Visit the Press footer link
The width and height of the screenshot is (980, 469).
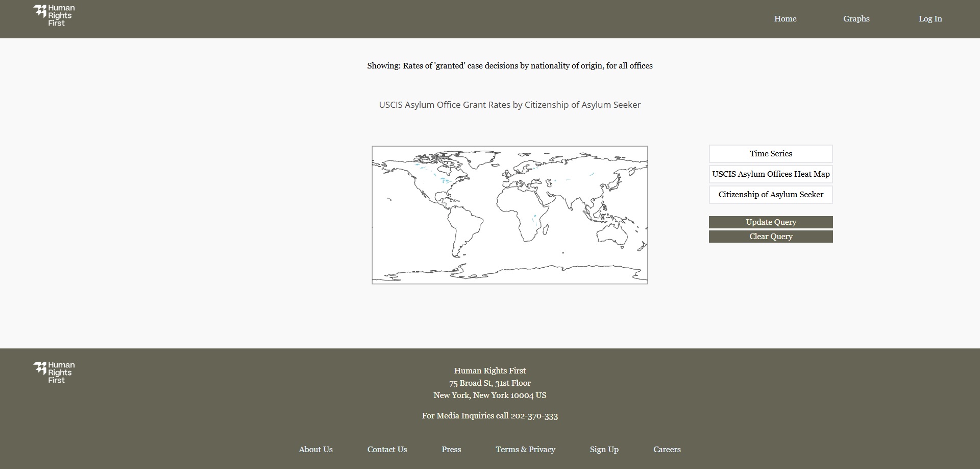[451, 450]
